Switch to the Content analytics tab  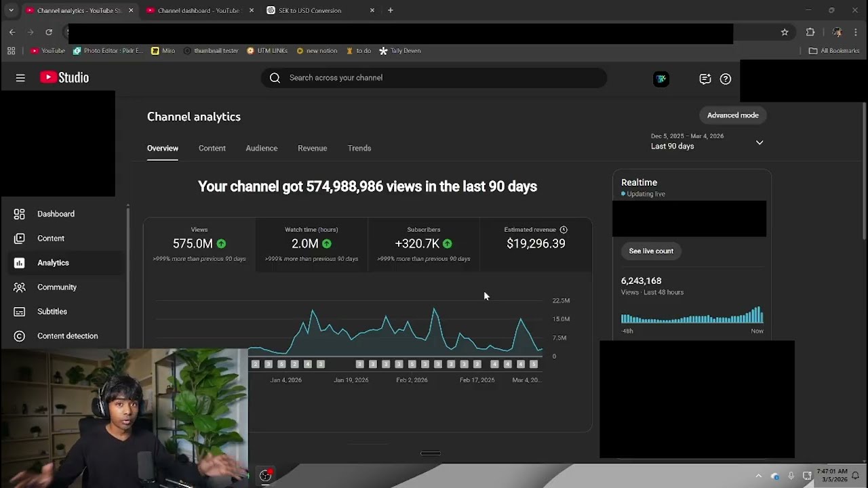212,148
